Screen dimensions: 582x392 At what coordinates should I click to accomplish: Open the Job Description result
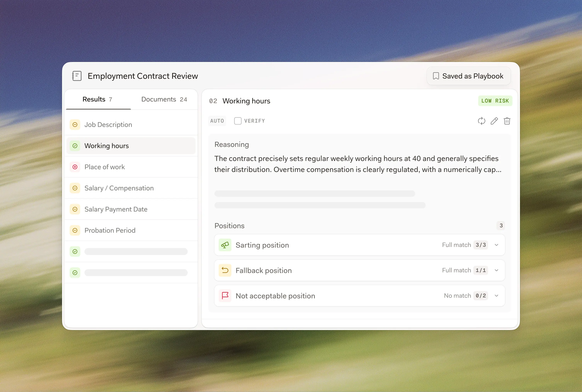[x=131, y=124]
